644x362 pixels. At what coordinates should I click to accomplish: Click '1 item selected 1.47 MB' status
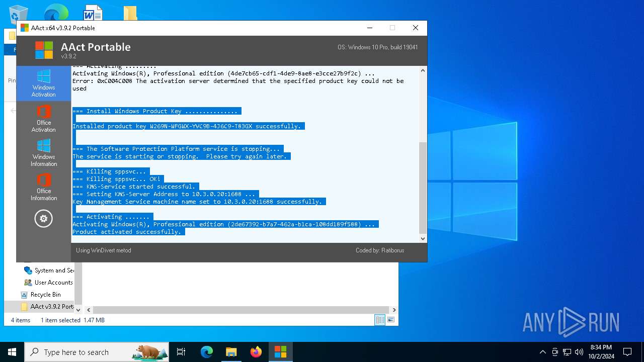click(72, 320)
